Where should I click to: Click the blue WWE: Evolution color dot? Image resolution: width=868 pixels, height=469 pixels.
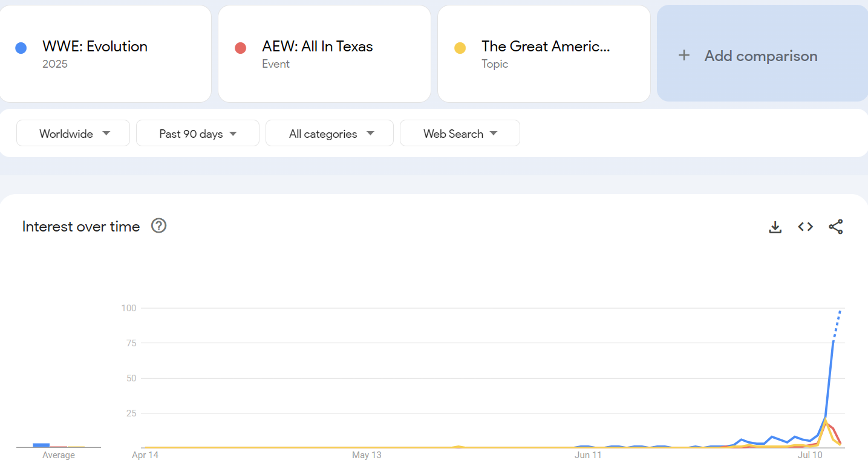(x=21, y=48)
